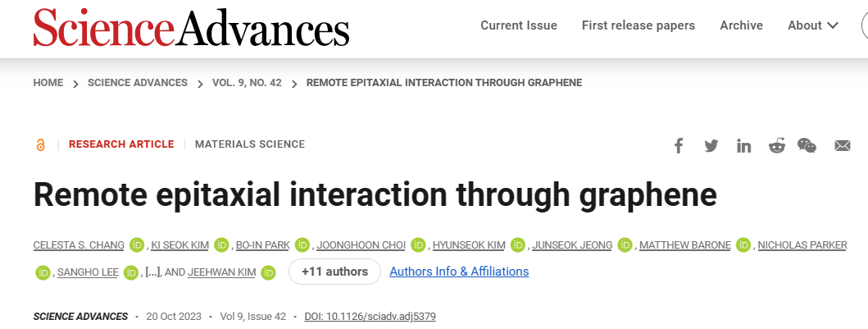This screenshot has width=868, height=329.
Task: Open author Ki Seok Kim's profile
Action: point(179,244)
